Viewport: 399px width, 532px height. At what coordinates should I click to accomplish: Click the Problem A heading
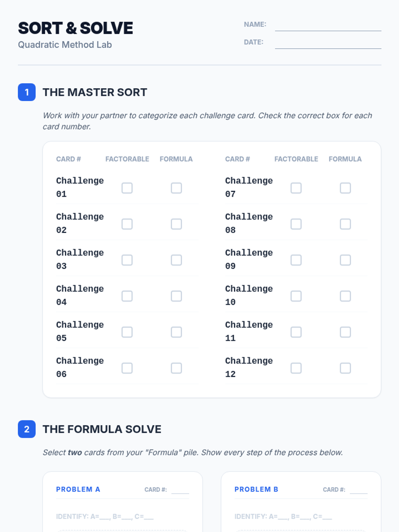tap(78, 489)
